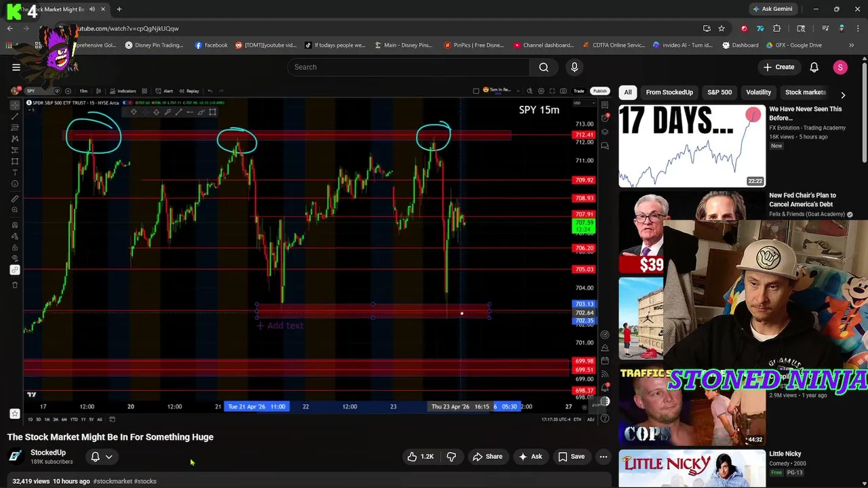Open the teal translate extension icon
Screen dimensions: 868x488
pyautogui.click(x=760, y=28)
